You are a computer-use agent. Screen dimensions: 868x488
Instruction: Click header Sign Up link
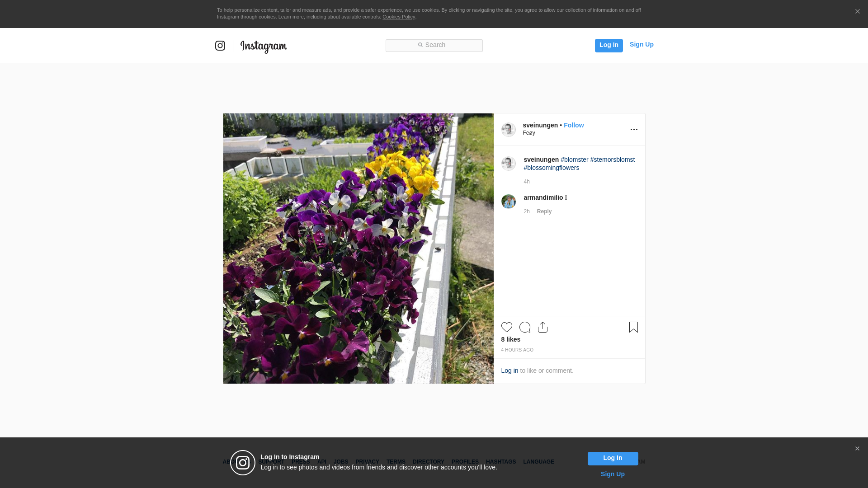pyautogui.click(x=641, y=44)
